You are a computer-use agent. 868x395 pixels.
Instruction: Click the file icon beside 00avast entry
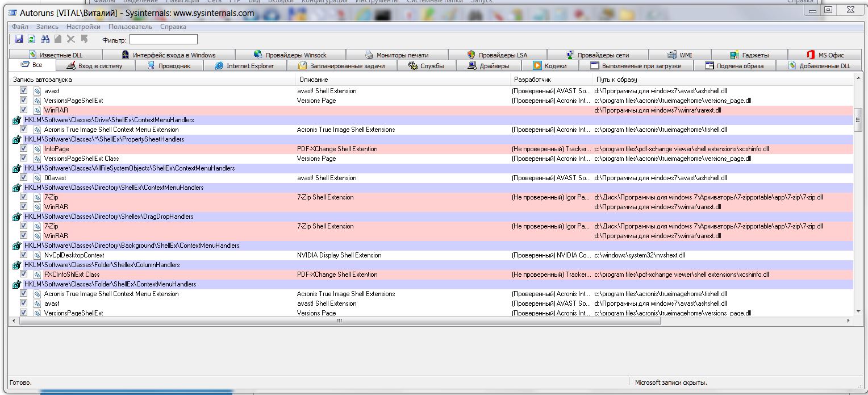pos(37,178)
